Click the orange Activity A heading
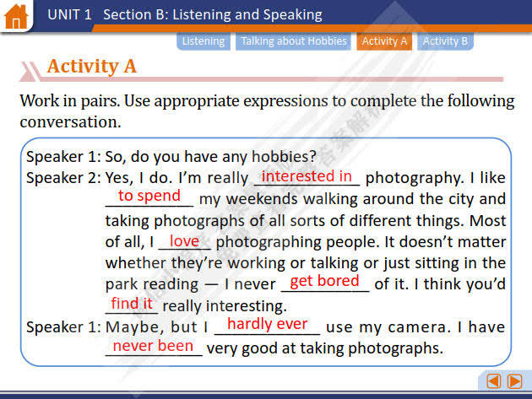The image size is (532, 399). [91, 67]
